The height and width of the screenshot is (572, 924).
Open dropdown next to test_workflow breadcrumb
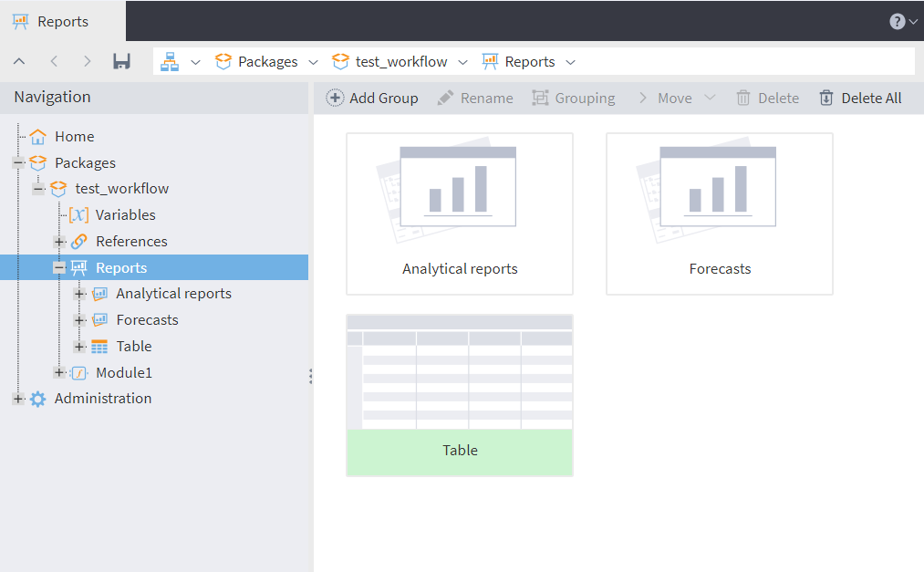(x=462, y=62)
